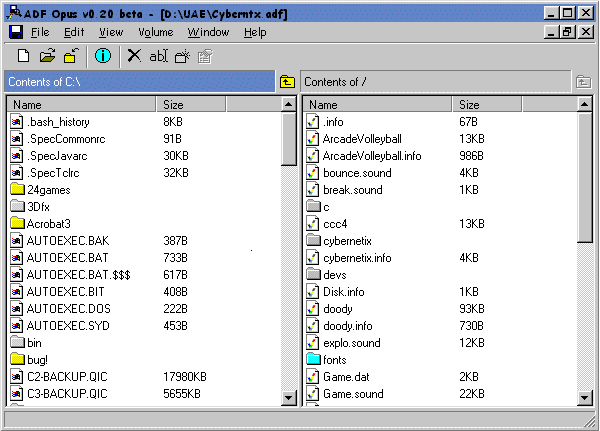Click the left pane scrollbar thumb
Screen dimensions: 600x431
289,139
